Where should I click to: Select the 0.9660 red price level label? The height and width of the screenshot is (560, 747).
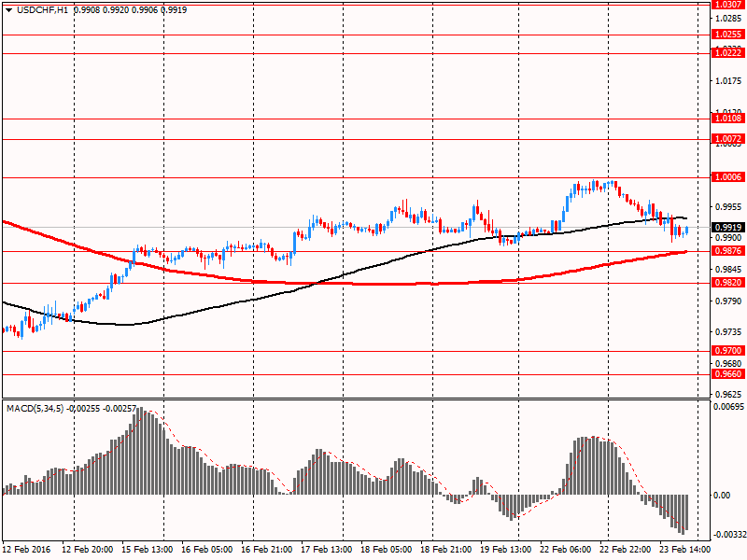[x=728, y=374]
